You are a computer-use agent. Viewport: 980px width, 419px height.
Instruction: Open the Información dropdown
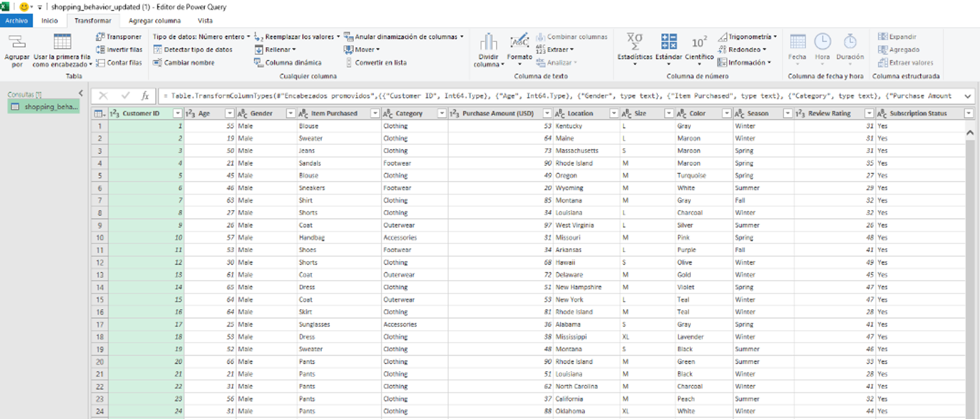(x=745, y=63)
